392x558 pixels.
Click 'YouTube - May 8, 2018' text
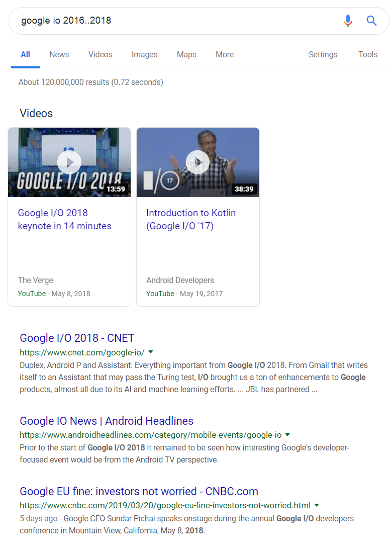click(54, 294)
